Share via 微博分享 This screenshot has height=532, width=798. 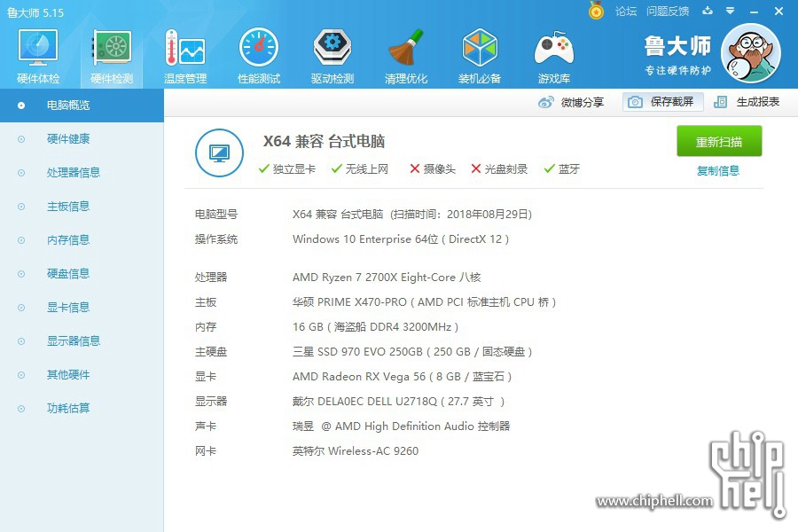pyautogui.click(x=571, y=102)
